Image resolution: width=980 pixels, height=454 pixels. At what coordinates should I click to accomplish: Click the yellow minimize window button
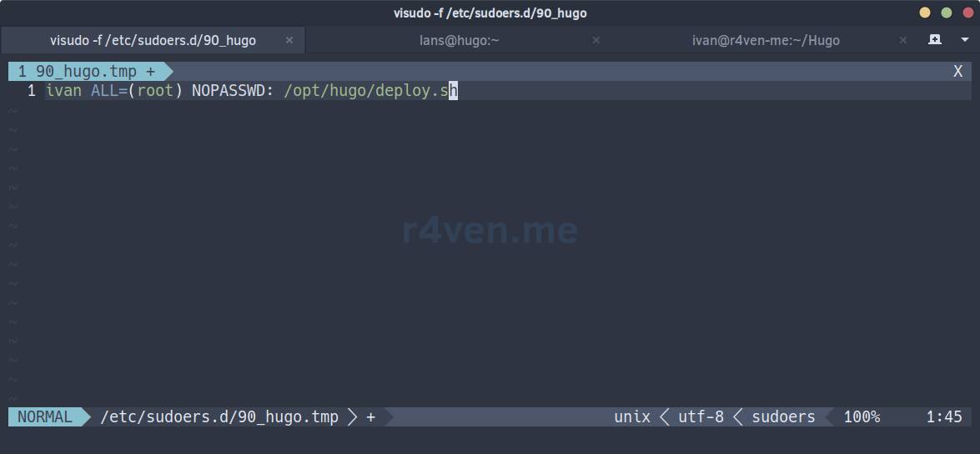tap(925, 13)
